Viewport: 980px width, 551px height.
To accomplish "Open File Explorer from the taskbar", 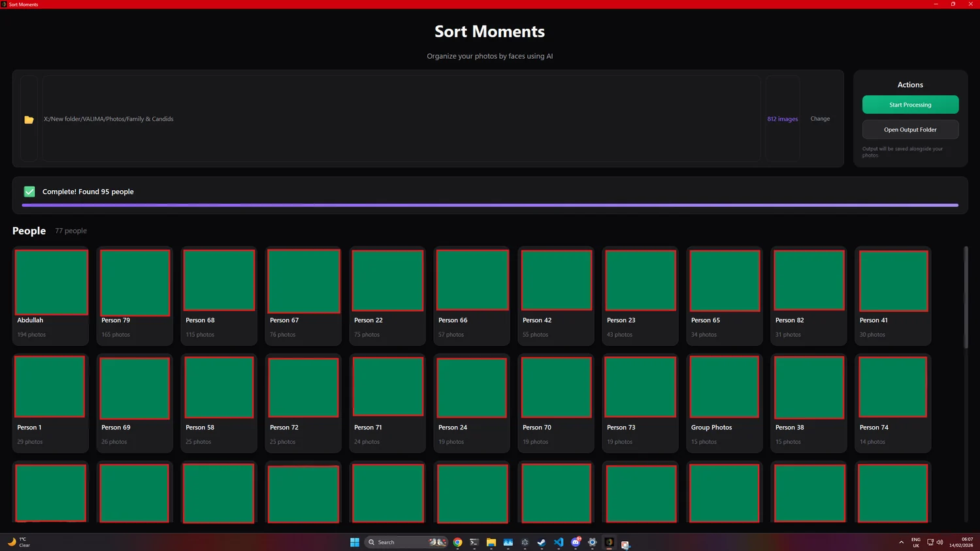I will [x=491, y=543].
